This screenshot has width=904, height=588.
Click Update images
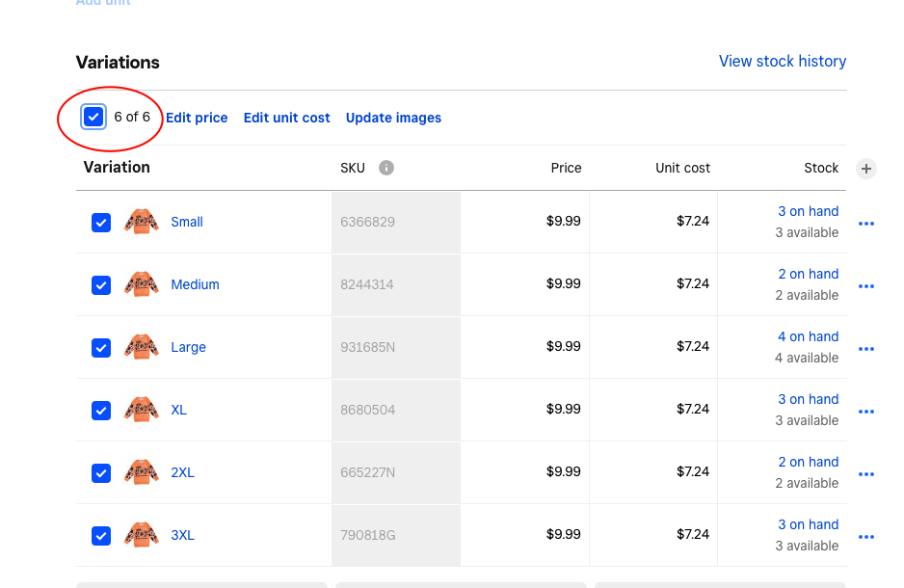click(393, 117)
